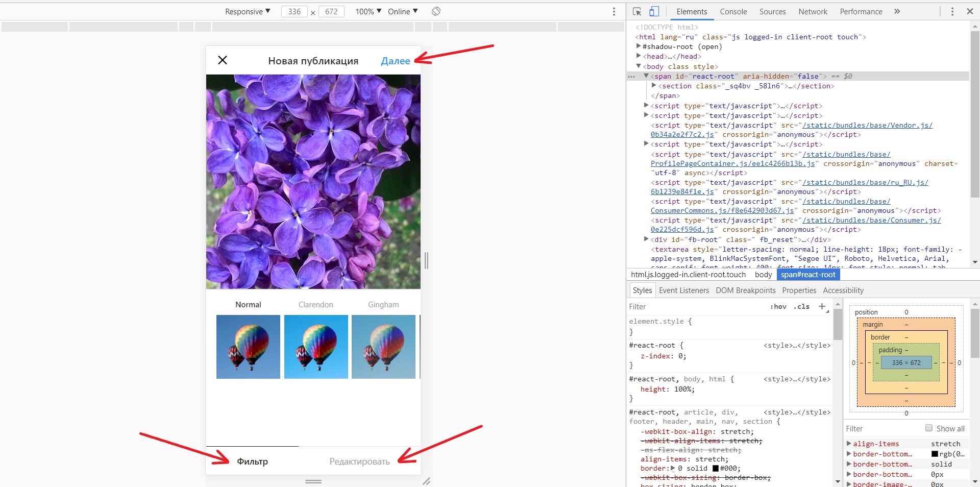Image resolution: width=980 pixels, height=487 pixels.
Task: Focus the computed properties Filter field
Action: click(883, 429)
